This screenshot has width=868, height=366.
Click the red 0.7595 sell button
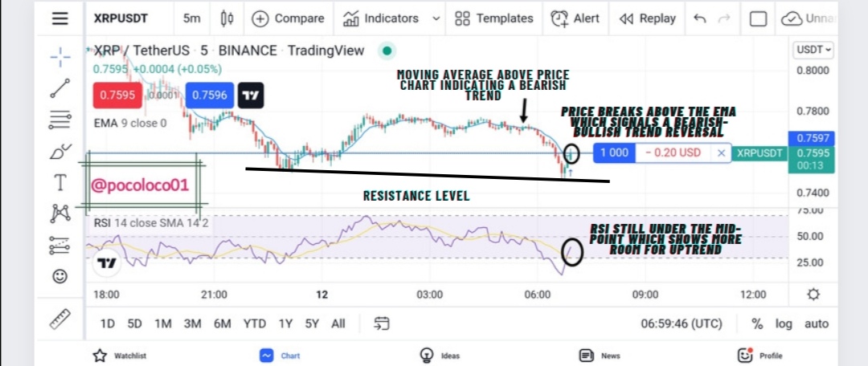117,95
